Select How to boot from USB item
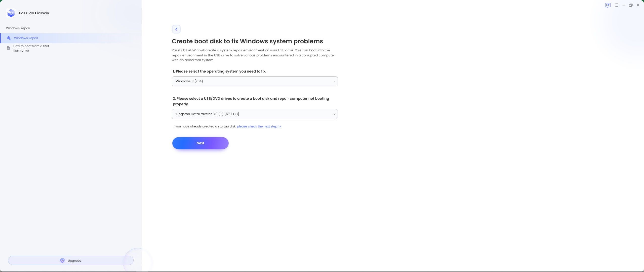This screenshot has width=644, height=272. 31,48
